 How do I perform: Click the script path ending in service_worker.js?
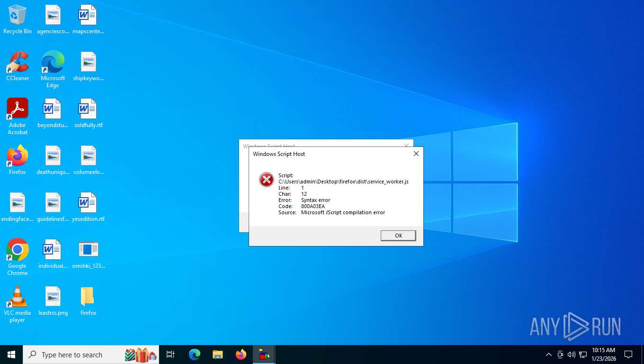coord(343,182)
